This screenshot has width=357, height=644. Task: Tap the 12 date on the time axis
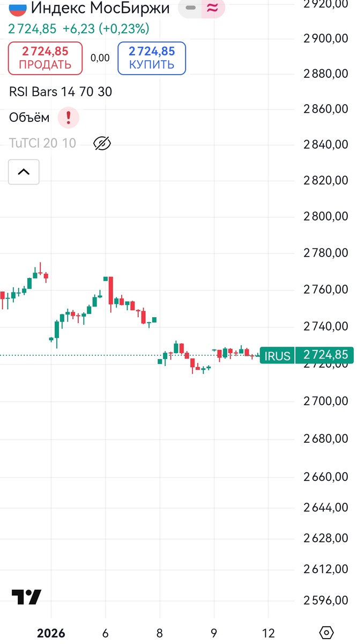[x=269, y=633]
